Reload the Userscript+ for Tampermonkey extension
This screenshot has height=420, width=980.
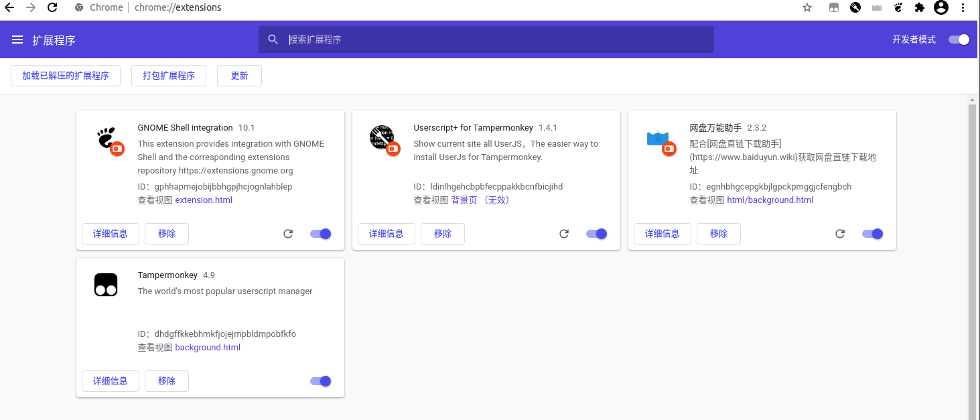click(x=564, y=234)
